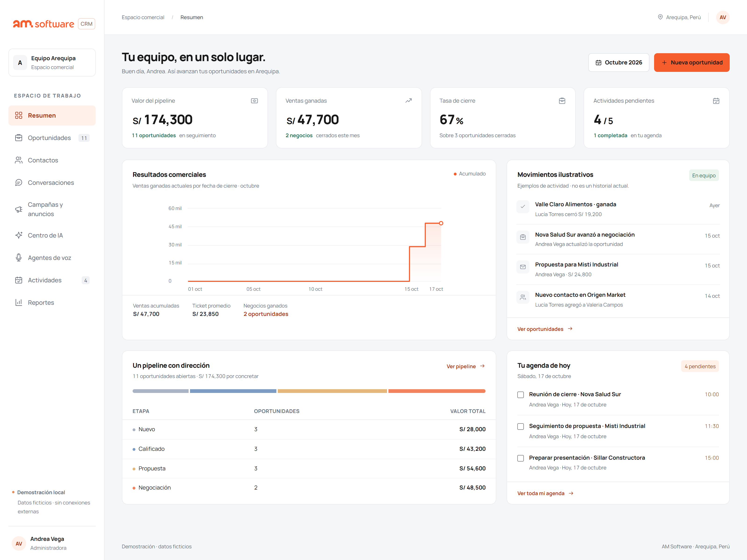The width and height of the screenshot is (747, 560).
Task: Click the yellow Propuesta pipeline bar segment
Action: pos(332,391)
